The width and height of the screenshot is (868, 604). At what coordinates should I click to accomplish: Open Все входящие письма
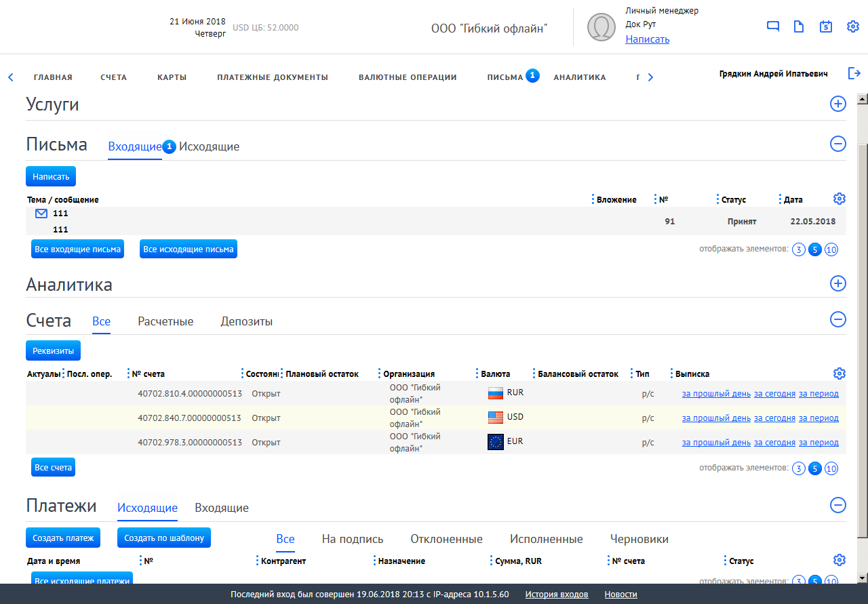(x=78, y=249)
